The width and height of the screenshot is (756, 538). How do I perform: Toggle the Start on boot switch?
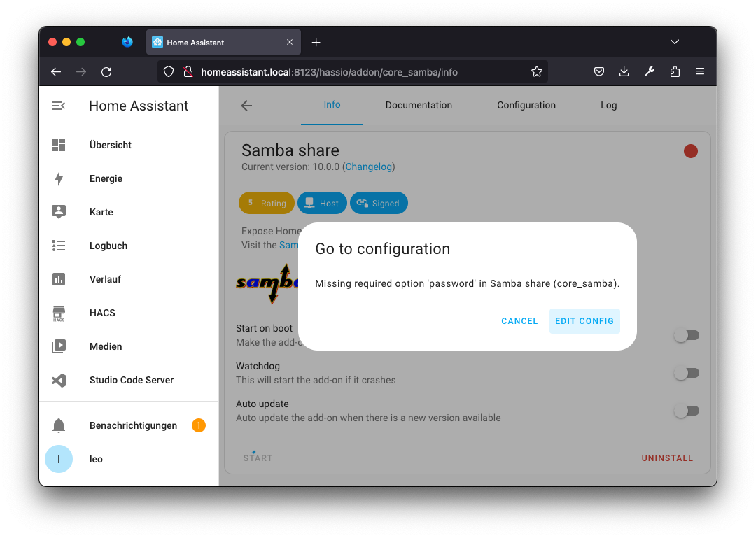tap(687, 335)
